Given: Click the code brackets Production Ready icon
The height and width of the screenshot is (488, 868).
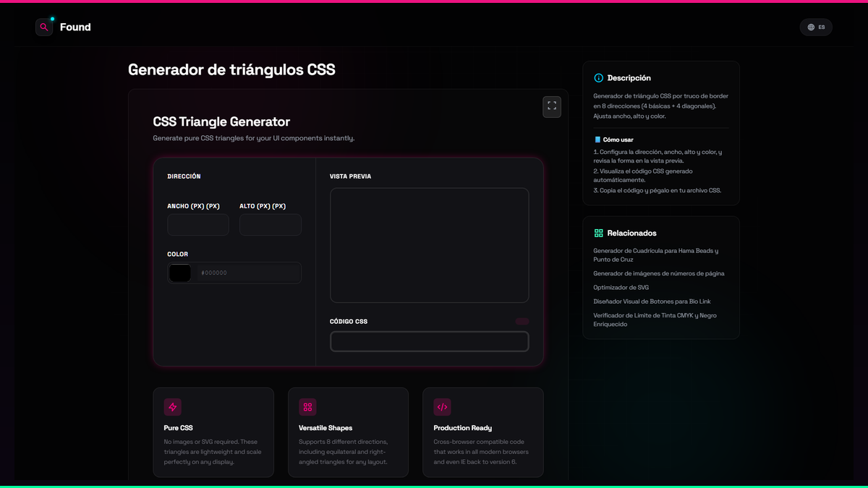Looking at the screenshot, I should coord(442,407).
